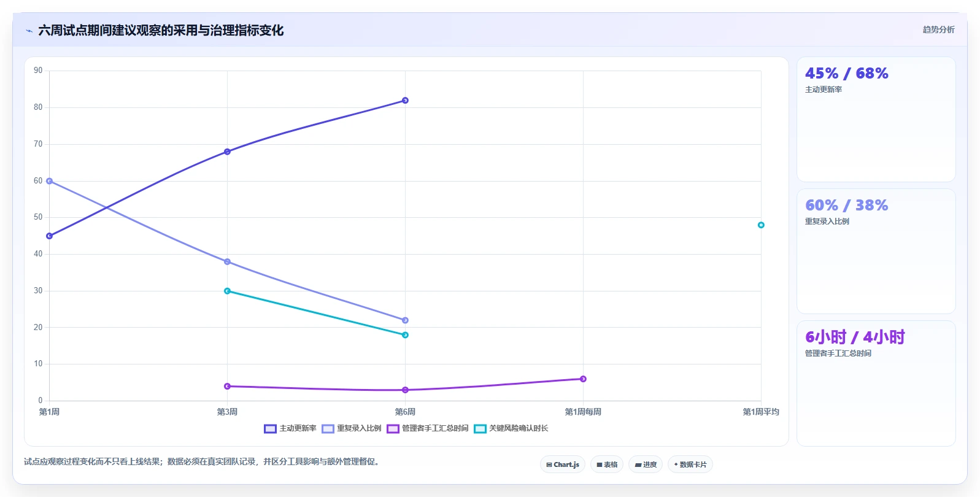980x497 pixels.
Task: Click the 90 y-axis label
Action: [x=38, y=71]
